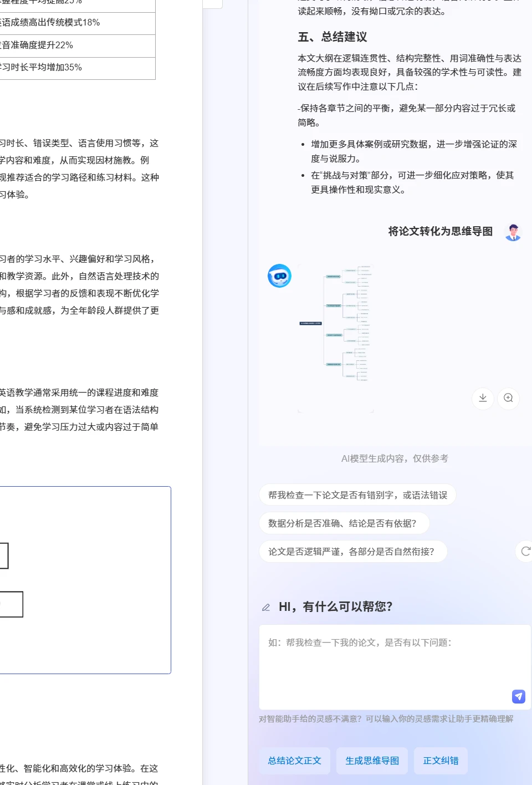Click the pencil edit icon beside HI
This screenshot has width=532, height=785.
click(266, 608)
